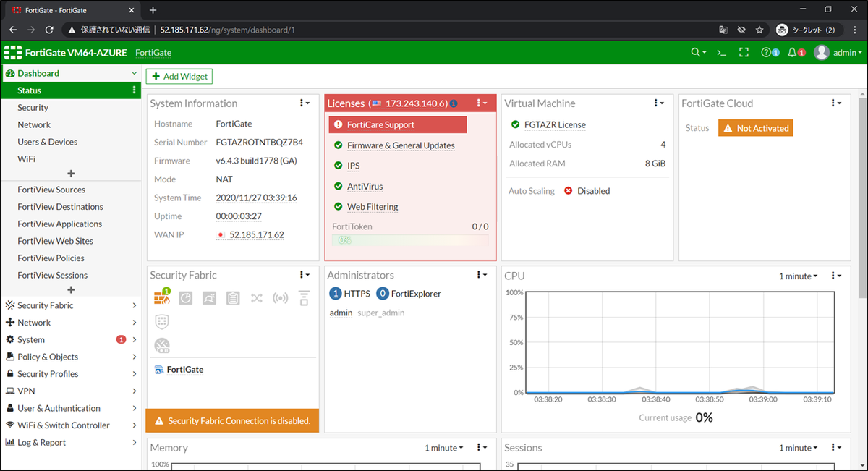
Task: Click the stacked bars Fabric icon
Action: point(304,297)
